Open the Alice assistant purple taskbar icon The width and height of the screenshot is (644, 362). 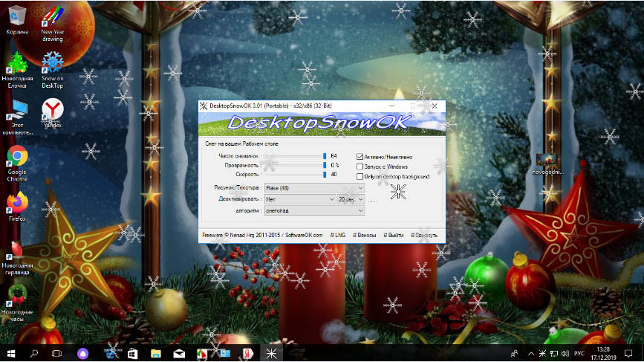pos(83,353)
